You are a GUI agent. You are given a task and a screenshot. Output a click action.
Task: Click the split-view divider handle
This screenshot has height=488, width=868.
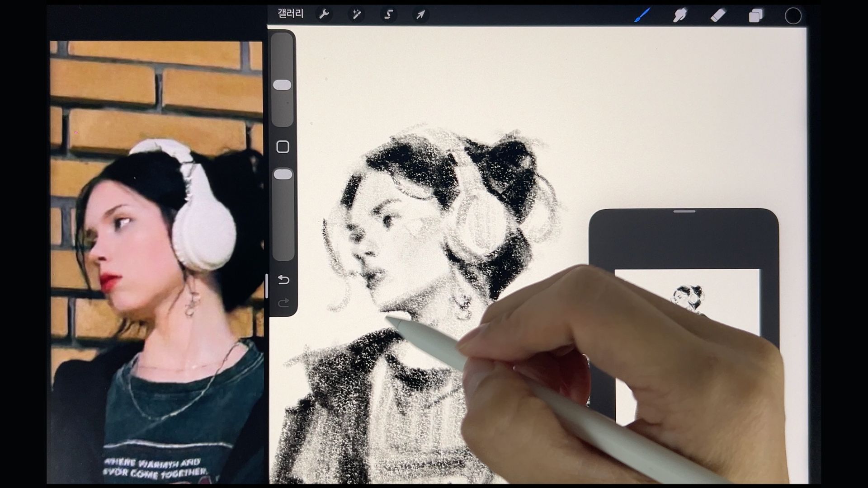(266, 286)
